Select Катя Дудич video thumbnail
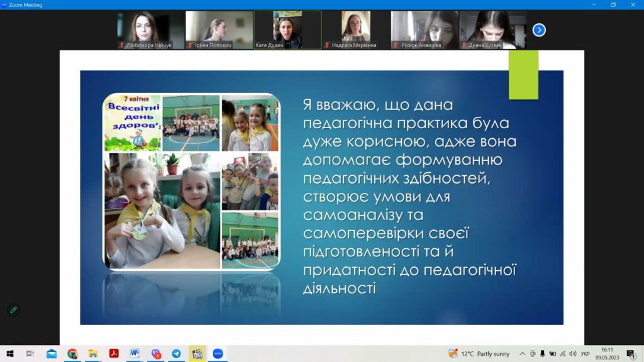Image resolution: width=644 pixels, height=362 pixels. [x=287, y=30]
